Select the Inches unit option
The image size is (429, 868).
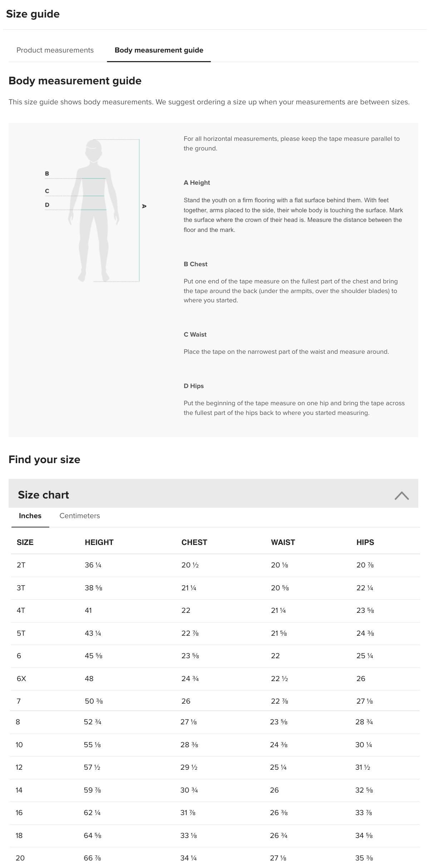[30, 516]
